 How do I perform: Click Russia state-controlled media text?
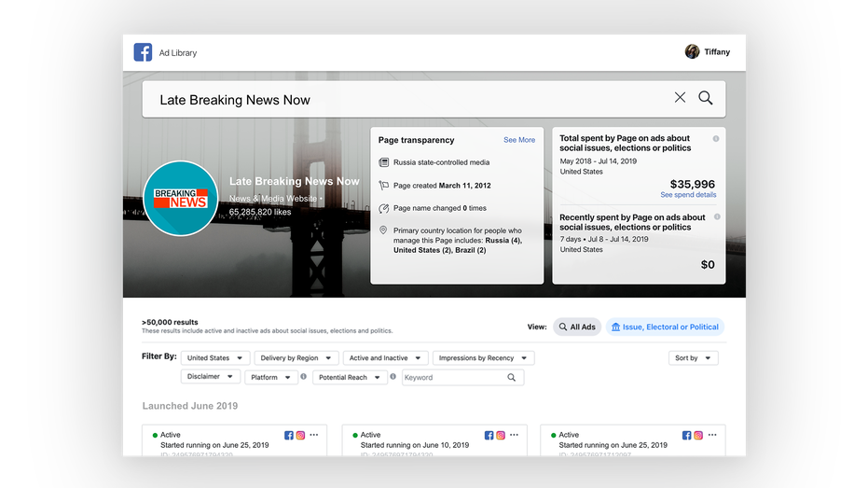[x=441, y=162]
